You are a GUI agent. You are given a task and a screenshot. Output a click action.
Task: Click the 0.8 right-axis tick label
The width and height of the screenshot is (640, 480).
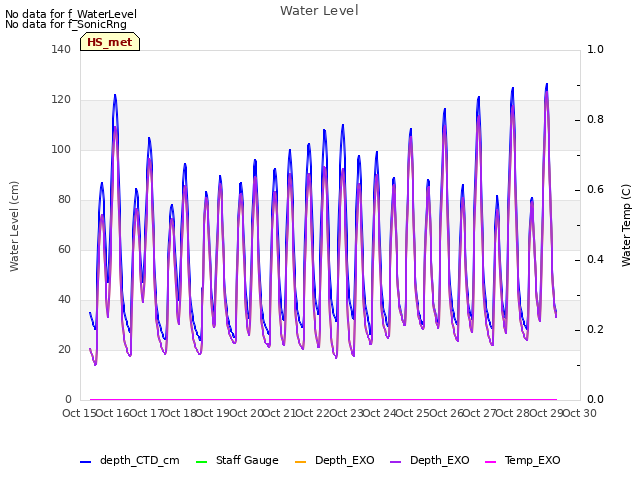pos(595,120)
